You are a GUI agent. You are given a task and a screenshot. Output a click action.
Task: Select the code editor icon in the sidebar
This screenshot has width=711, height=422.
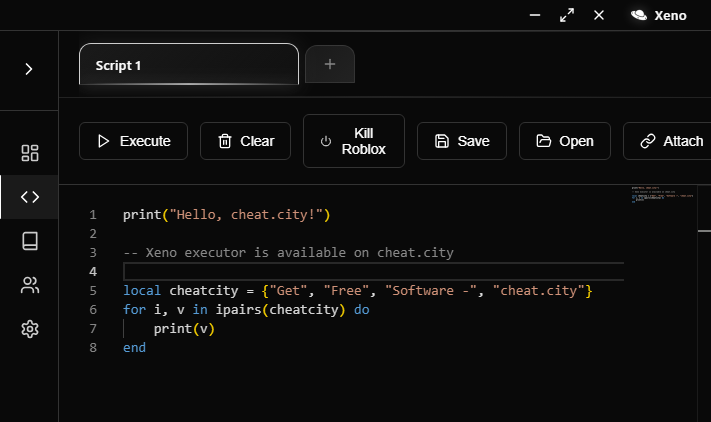pos(29,197)
